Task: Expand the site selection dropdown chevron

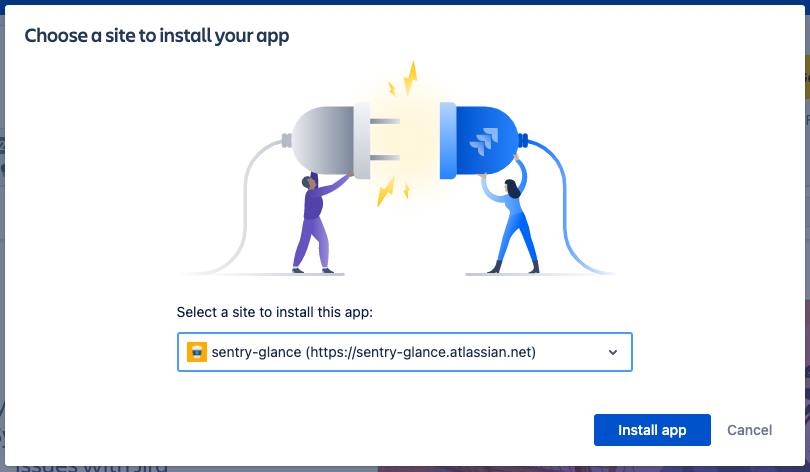Action: click(613, 352)
